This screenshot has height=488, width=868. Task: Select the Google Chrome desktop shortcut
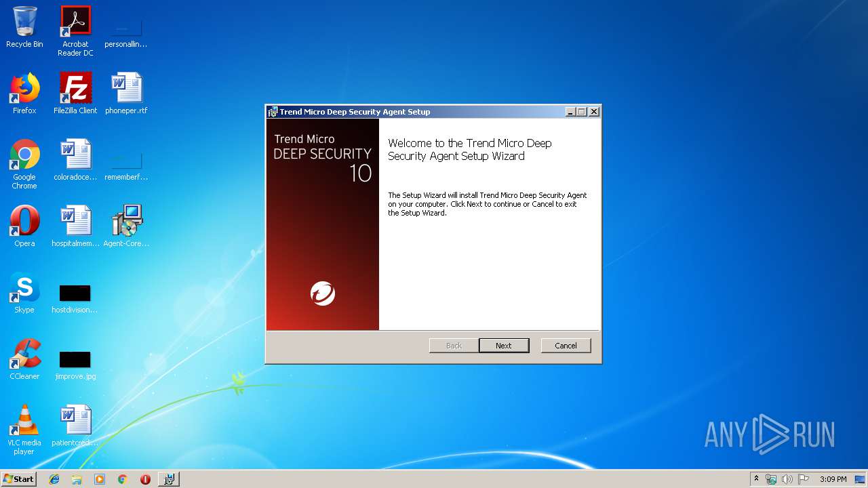tap(24, 164)
